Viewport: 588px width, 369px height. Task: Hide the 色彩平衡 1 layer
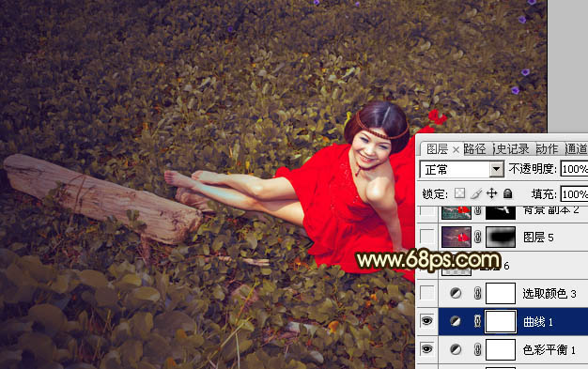coord(427,349)
